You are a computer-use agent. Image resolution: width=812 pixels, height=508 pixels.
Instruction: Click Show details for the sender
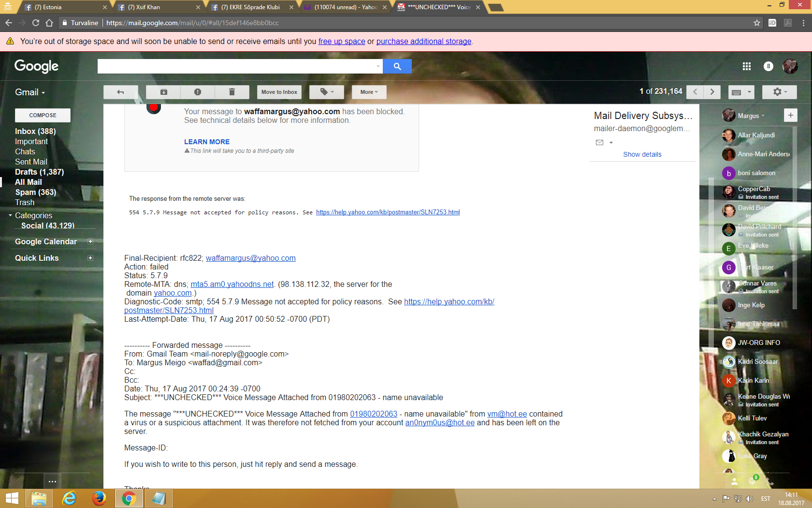(x=642, y=154)
